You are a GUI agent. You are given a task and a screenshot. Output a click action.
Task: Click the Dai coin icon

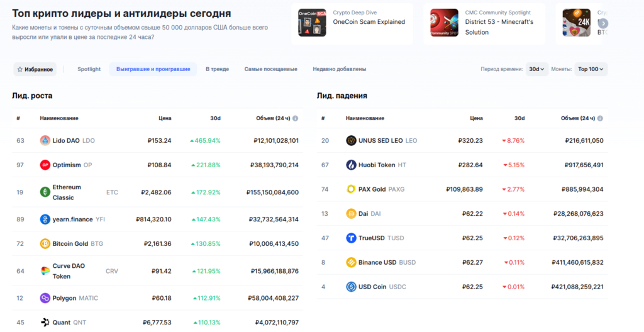(x=351, y=214)
